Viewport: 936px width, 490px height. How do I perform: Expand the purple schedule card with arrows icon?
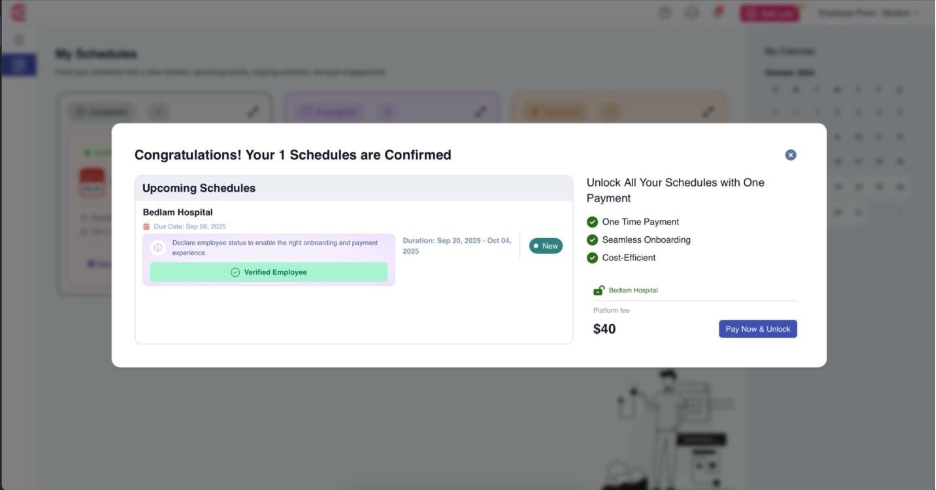click(482, 112)
